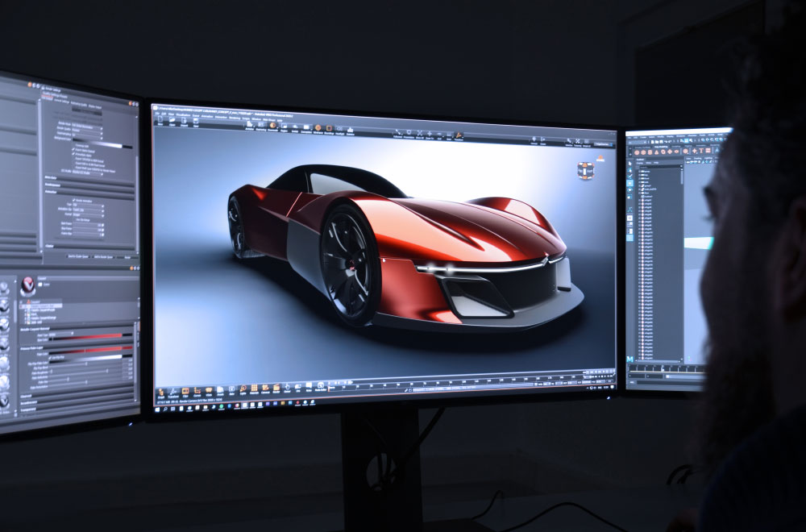Open the animation Type dropdown
Viewport: 806px width, 532px height.
tap(88, 205)
